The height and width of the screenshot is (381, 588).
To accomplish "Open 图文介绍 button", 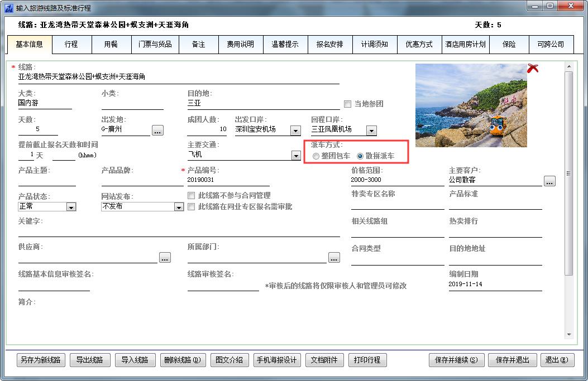I will coord(229,360).
